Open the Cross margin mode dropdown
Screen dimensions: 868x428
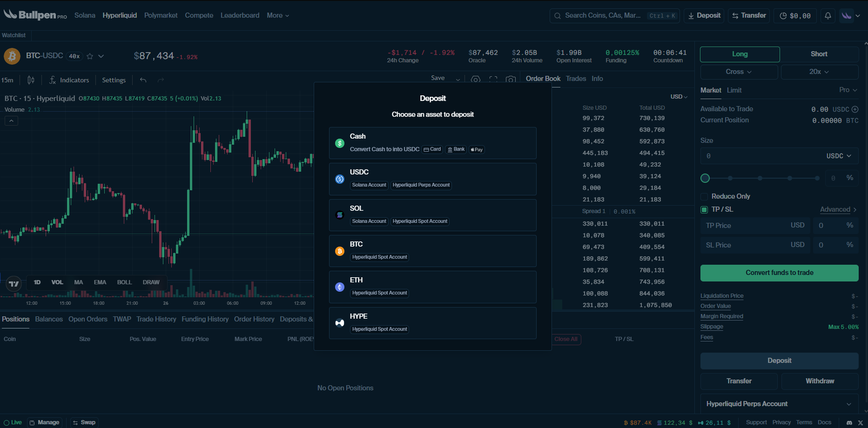[739, 72]
